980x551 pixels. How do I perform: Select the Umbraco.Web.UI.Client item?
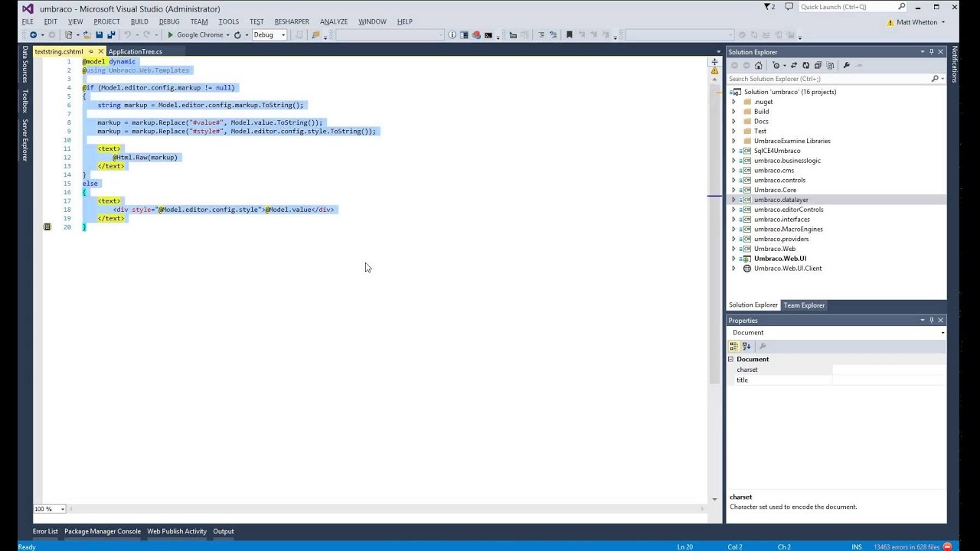tap(788, 269)
